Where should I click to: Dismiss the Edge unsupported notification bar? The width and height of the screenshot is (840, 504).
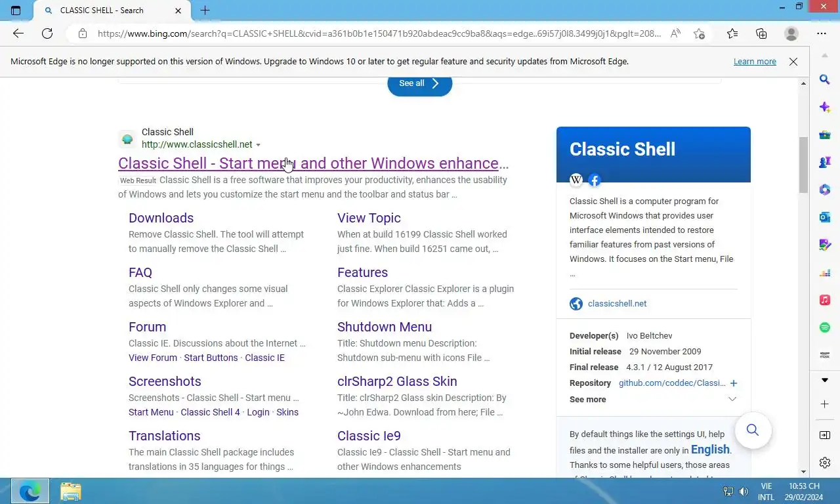click(793, 61)
